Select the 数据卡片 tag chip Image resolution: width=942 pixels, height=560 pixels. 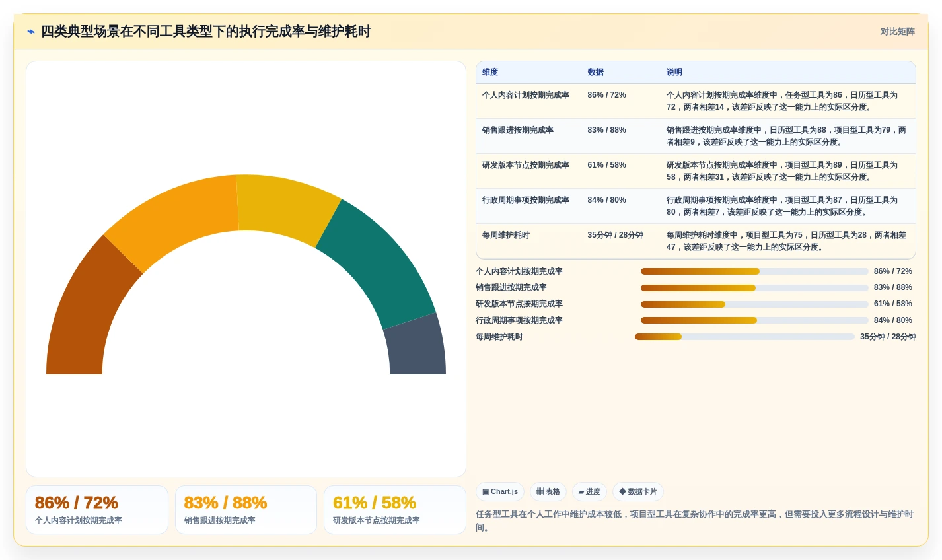(638, 492)
